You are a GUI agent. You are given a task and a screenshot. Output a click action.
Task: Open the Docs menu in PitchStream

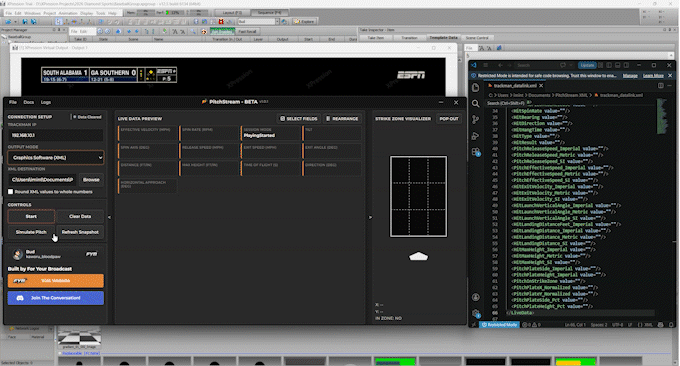click(x=29, y=102)
